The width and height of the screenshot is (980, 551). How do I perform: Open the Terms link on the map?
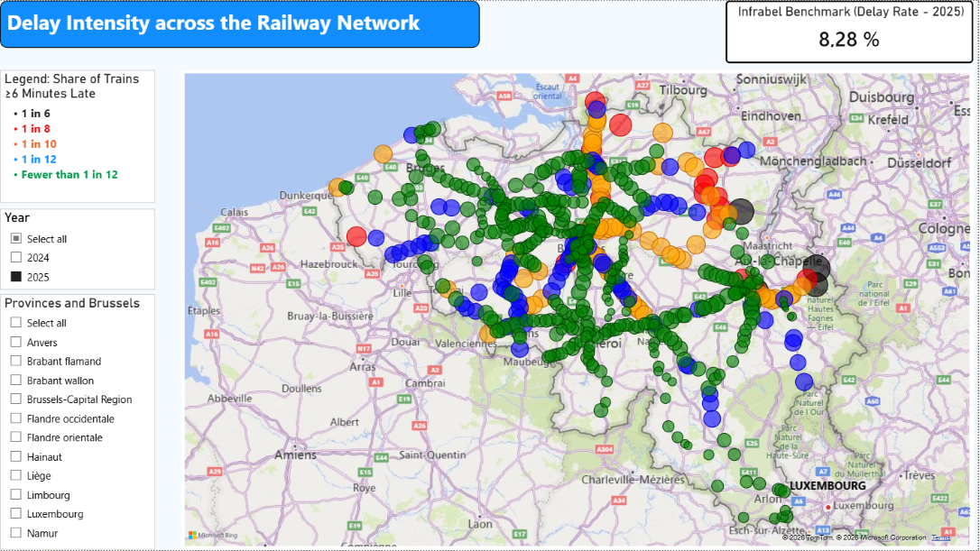tap(940, 537)
